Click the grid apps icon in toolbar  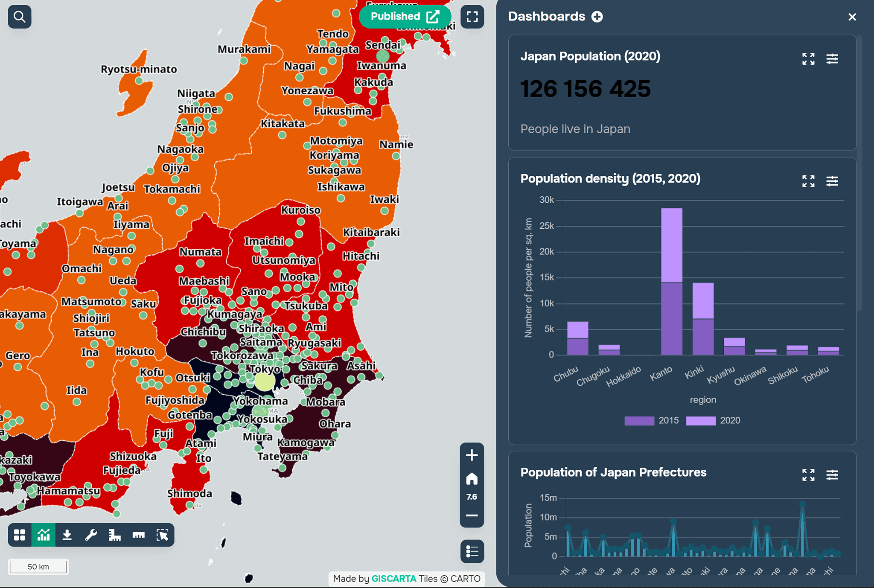coord(20,535)
